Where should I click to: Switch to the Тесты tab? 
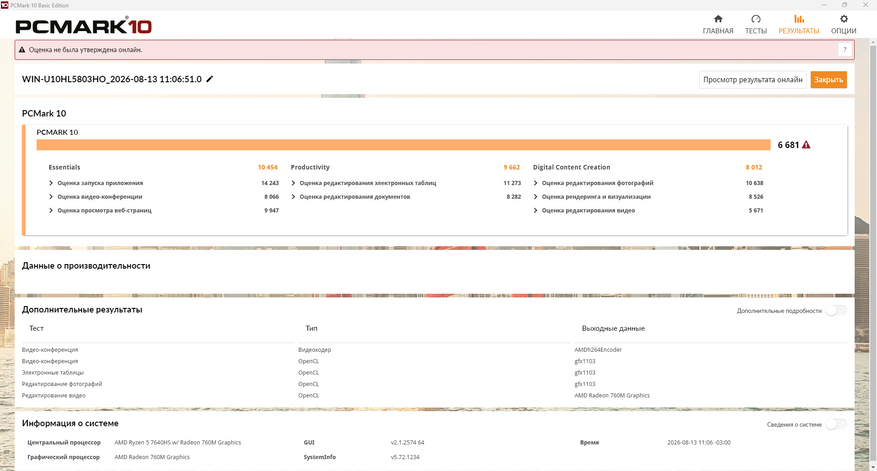pos(756,25)
